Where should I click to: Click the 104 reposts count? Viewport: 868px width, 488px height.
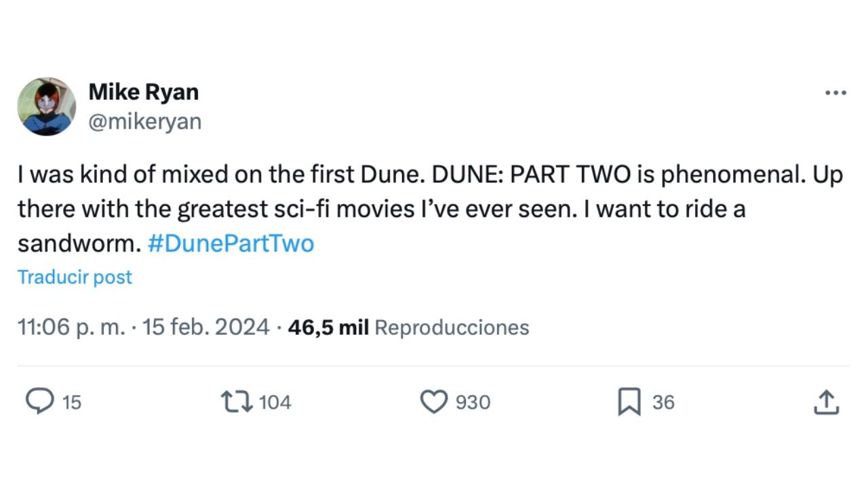tap(275, 402)
